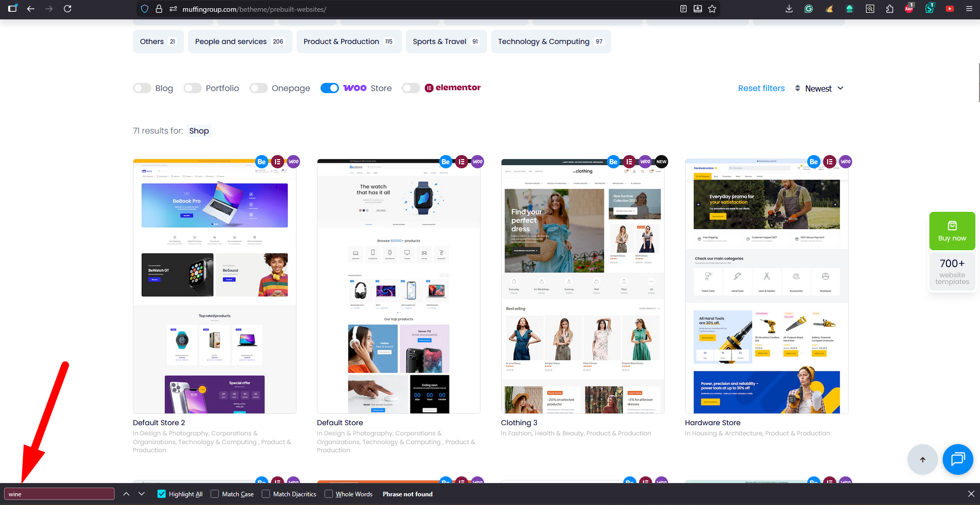
Task: Jump to next find result arrow
Action: point(142,494)
